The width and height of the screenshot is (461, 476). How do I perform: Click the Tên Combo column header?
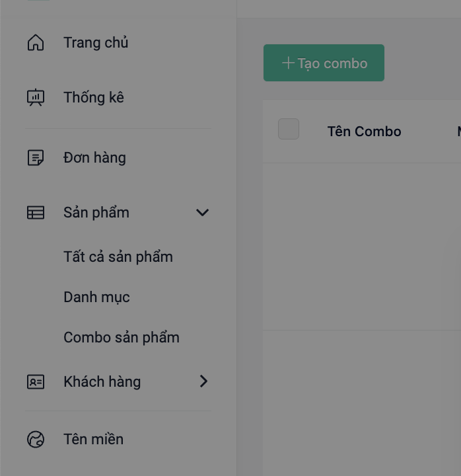(364, 132)
